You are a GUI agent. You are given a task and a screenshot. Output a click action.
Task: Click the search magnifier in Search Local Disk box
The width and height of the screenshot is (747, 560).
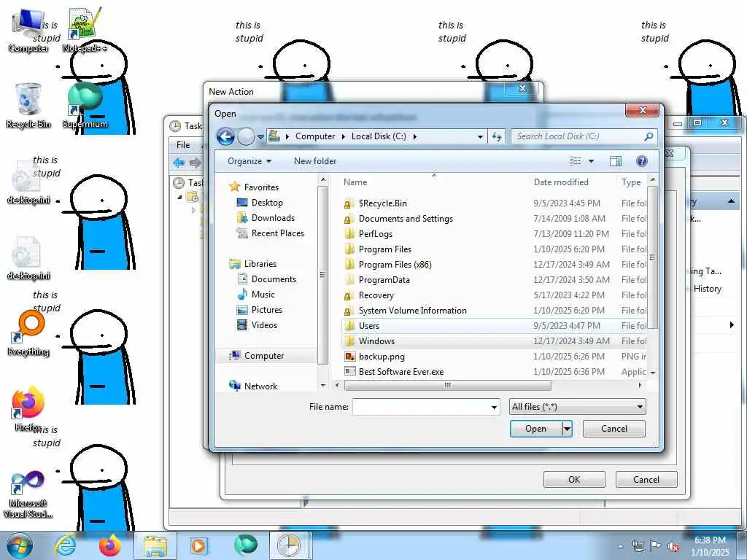point(649,136)
